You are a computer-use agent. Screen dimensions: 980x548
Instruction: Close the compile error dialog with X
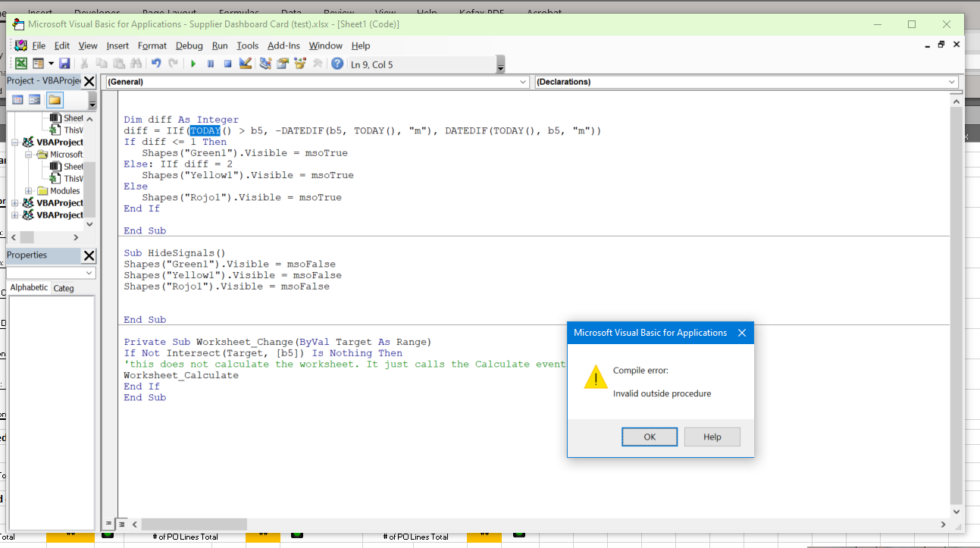coord(742,333)
